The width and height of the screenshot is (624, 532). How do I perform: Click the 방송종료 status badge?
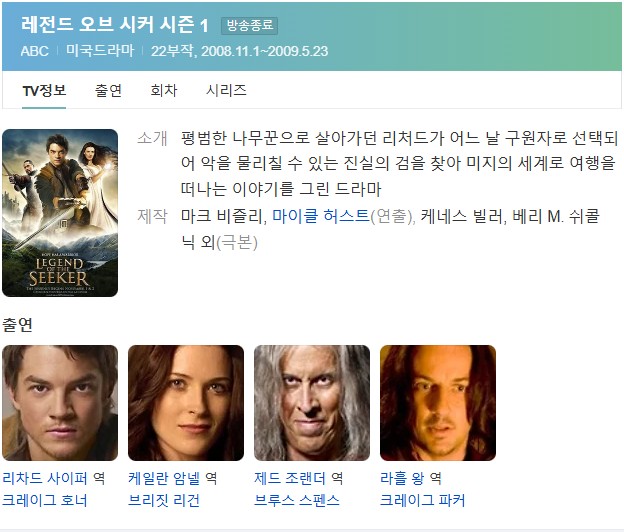(250, 25)
